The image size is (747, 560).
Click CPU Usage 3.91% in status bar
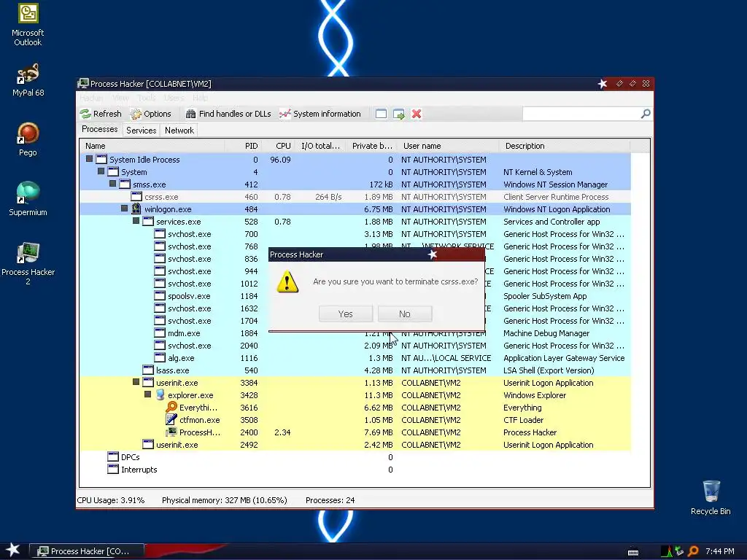pyautogui.click(x=111, y=500)
